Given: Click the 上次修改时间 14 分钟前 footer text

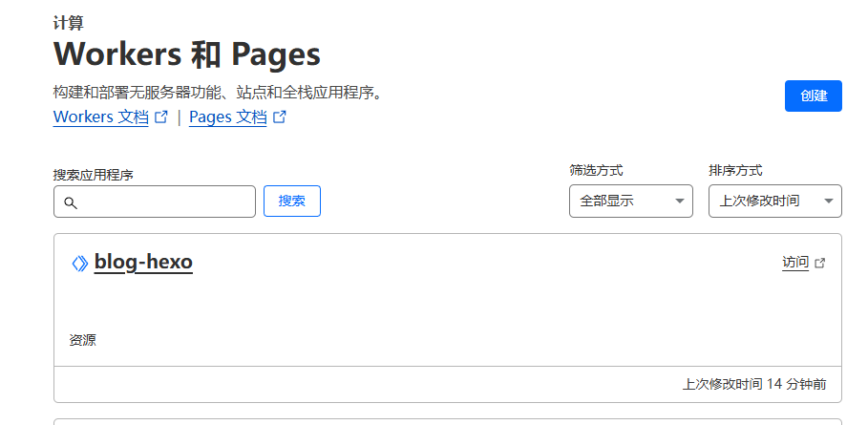Looking at the screenshot, I should pos(754,384).
